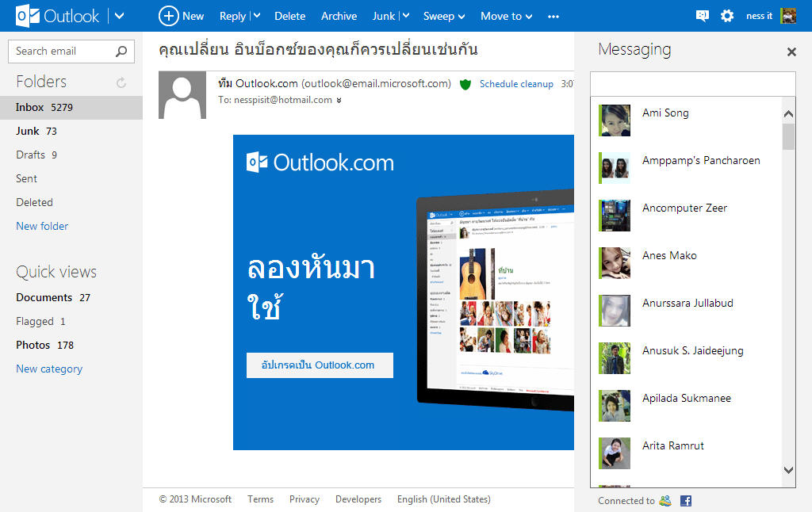812x512 pixels.
Task: Reply to the current email
Action: pyautogui.click(x=232, y=16)
